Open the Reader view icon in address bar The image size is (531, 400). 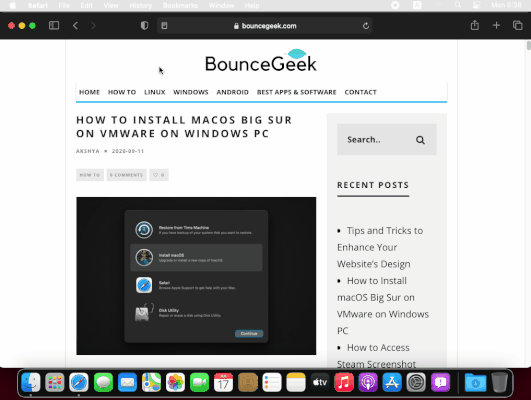pos(164,26)
